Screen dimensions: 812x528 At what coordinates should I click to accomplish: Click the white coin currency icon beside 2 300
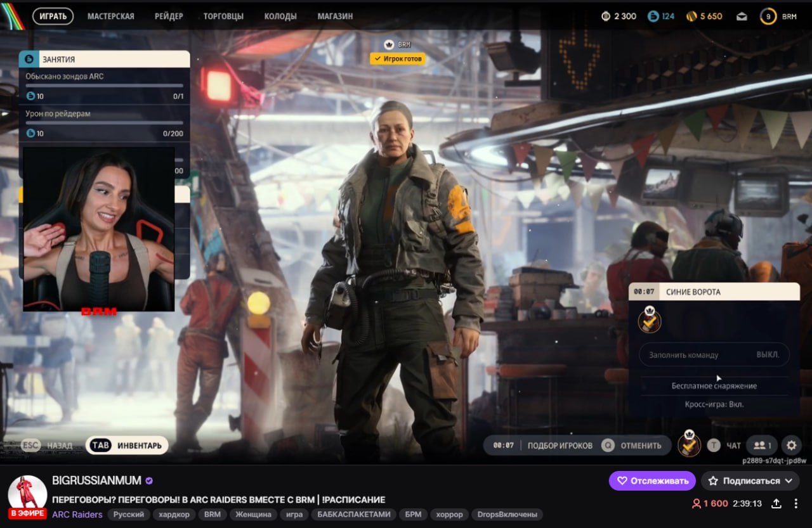606,16
